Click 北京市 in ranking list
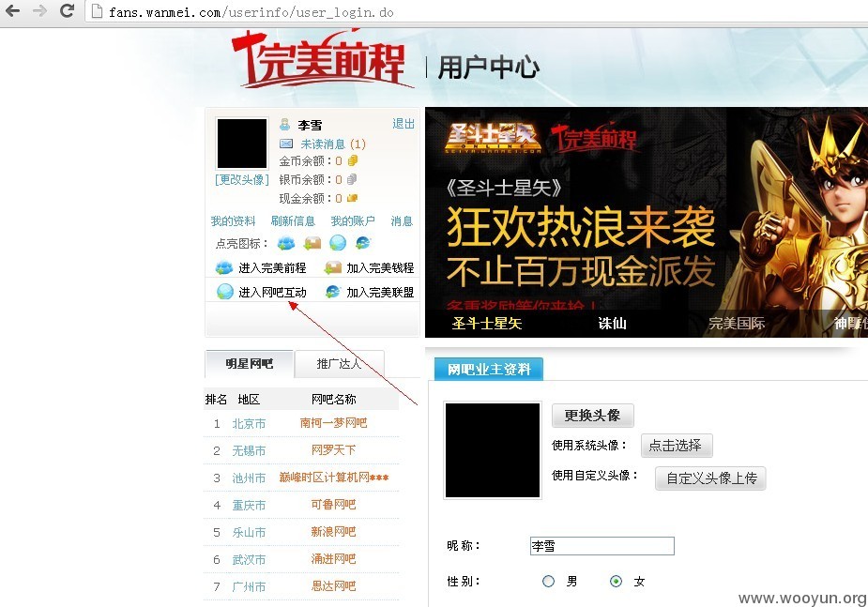 249,423
